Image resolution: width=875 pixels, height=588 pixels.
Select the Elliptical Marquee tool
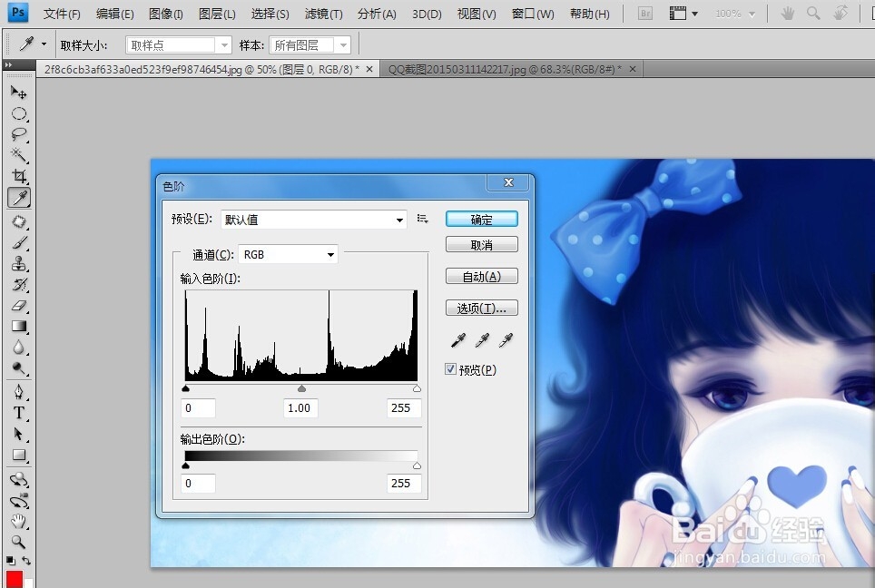18,113
